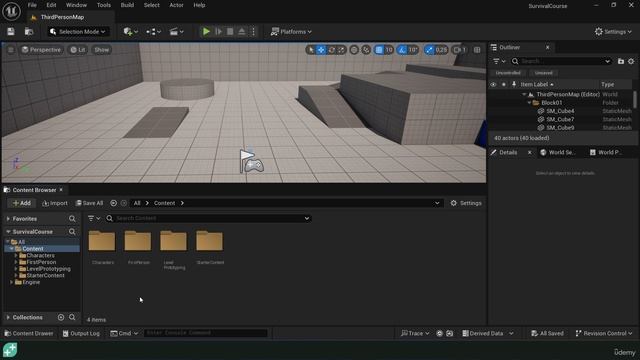
Task: Open the Outliner filter dropdown
Action: (499, 61)
